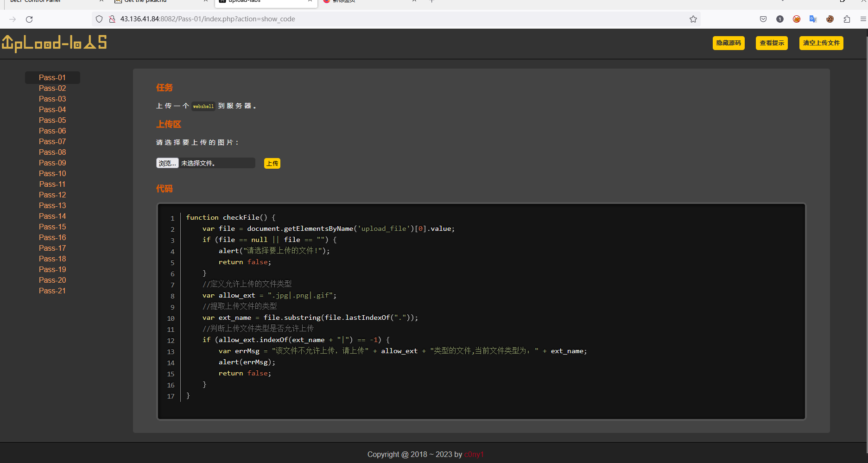Select Pass-13 from the list

tap(52, 205)
